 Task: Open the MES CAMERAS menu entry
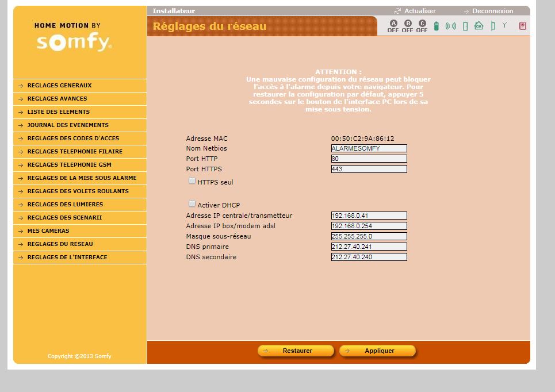coord(48,231)
